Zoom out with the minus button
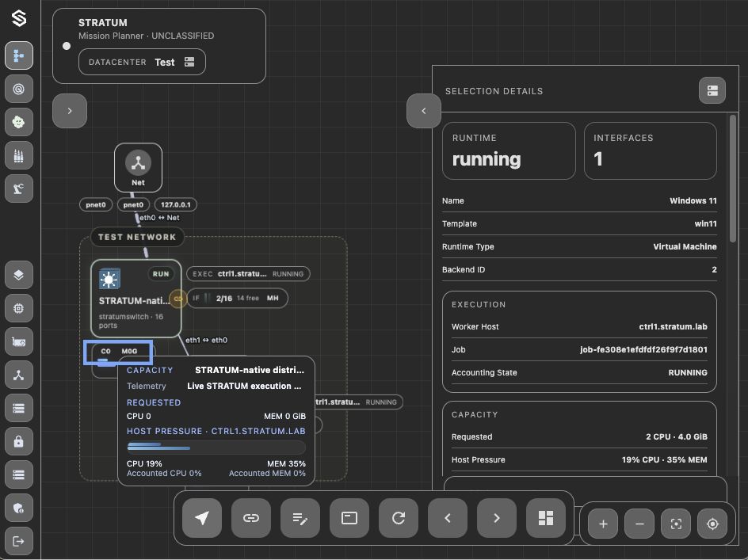 (x=639, y=524)
